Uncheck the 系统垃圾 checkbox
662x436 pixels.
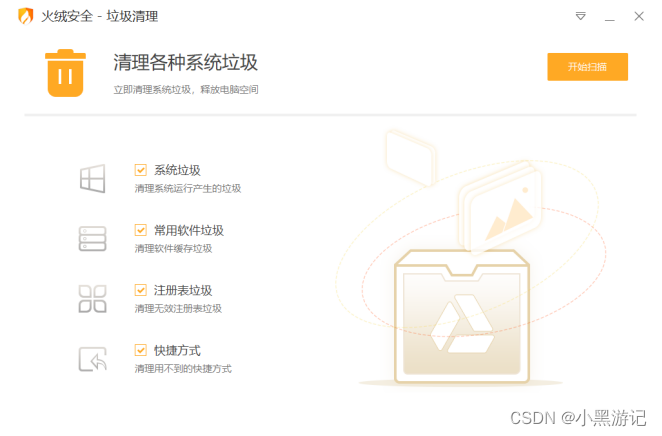point(141,170)
